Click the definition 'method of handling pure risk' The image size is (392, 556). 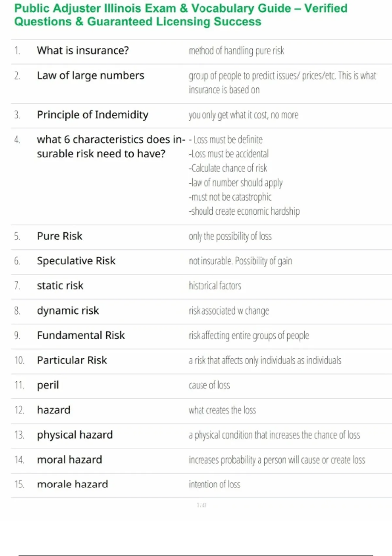[x=236, y=51]
